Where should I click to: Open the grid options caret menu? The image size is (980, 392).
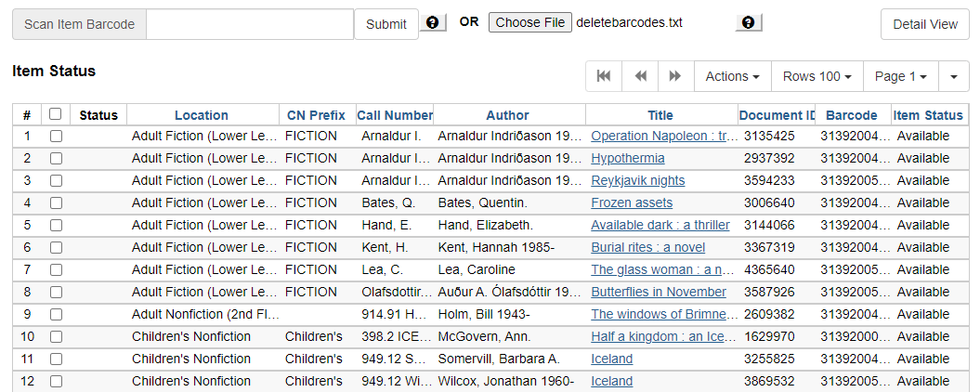(x=954, y=76)
